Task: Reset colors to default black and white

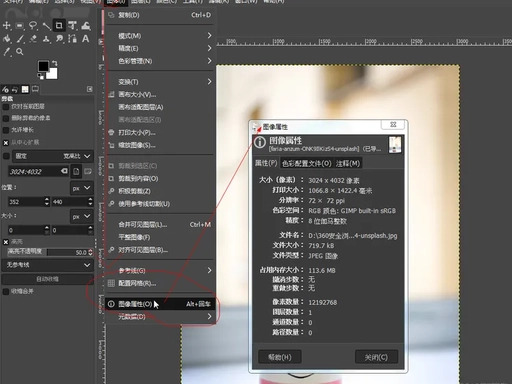Action: [x=41, y=76]
